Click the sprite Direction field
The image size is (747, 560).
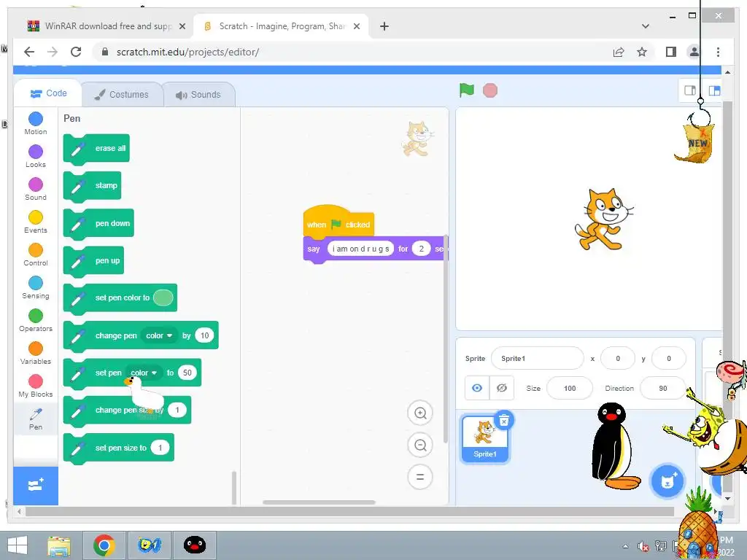662,388
